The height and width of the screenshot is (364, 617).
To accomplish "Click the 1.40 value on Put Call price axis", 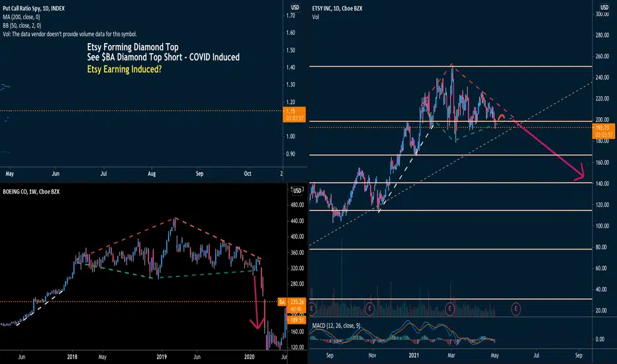I will [x=291, y=68].
